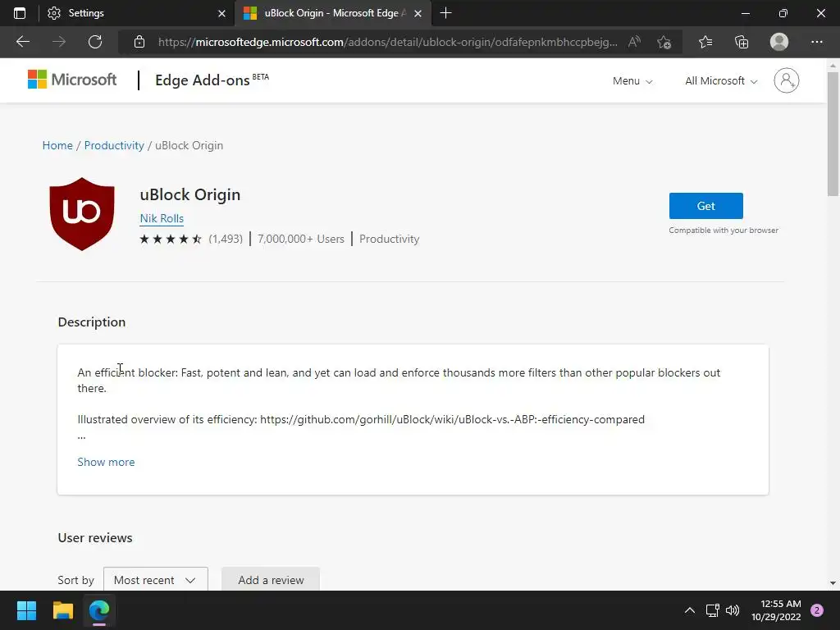Go back to previous page

coord(22,42)
